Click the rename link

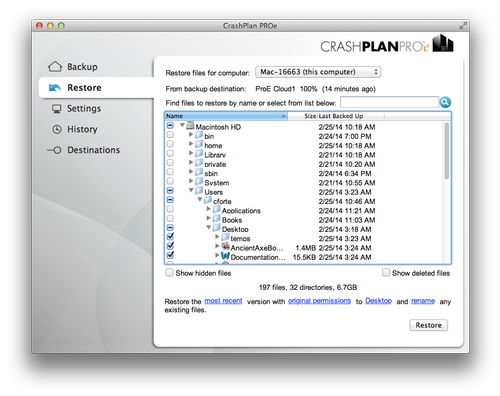click(423, 301)
